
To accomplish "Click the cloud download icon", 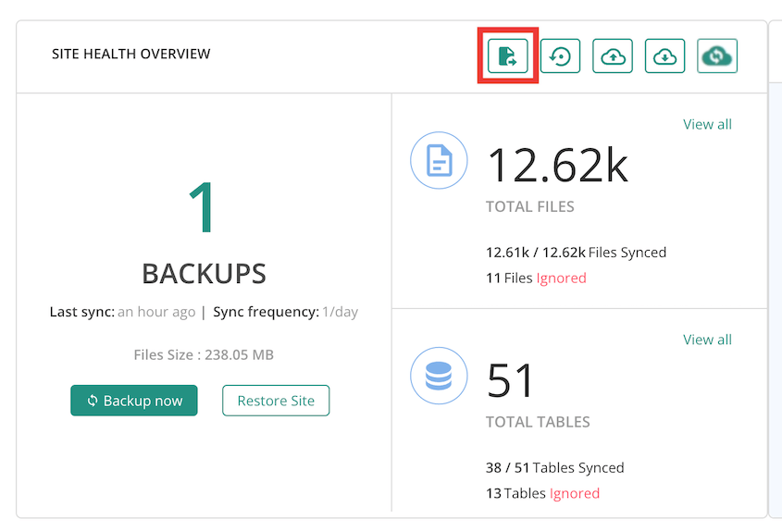I will [x=664, y=56].
